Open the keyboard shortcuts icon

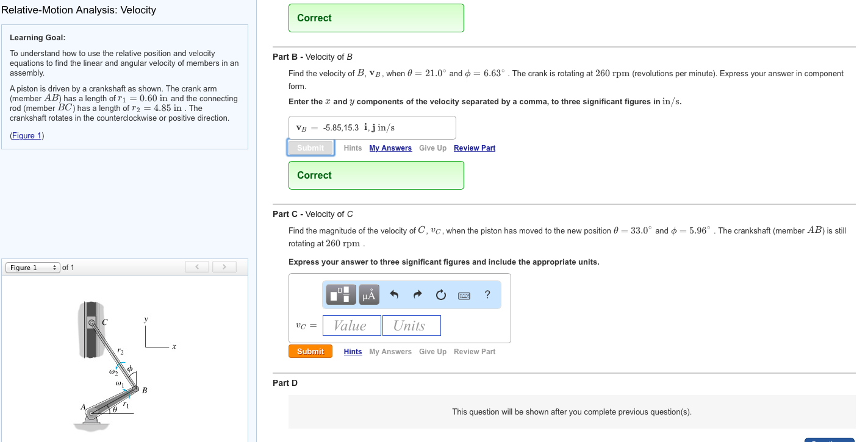464,294
